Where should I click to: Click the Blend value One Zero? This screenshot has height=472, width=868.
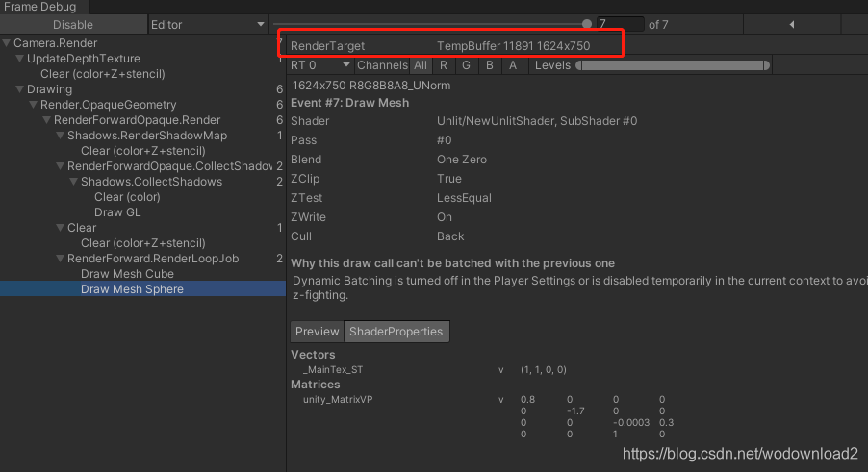pyautogui.click(x=462, y=160)
